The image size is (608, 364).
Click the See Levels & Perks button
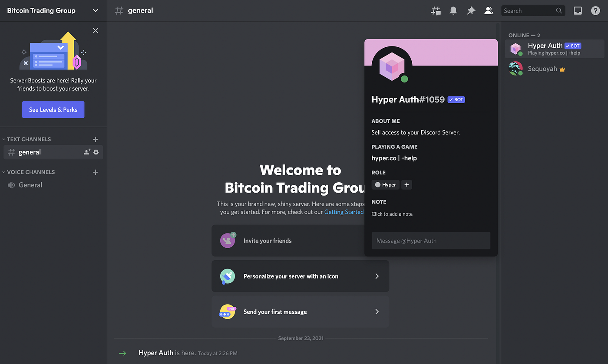53,109
